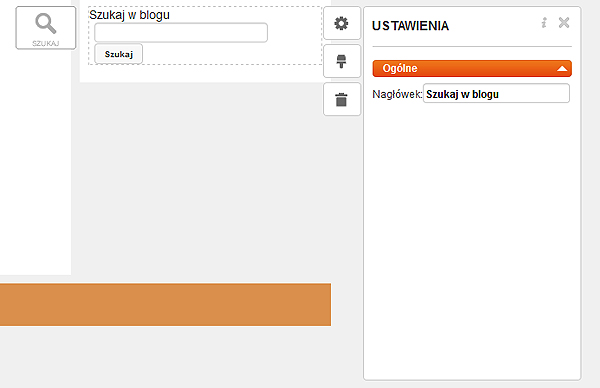Viewport: 600px width, 388px height.
Task: Select the Szukaj w blogu widget heading
Action: point(129,15)
